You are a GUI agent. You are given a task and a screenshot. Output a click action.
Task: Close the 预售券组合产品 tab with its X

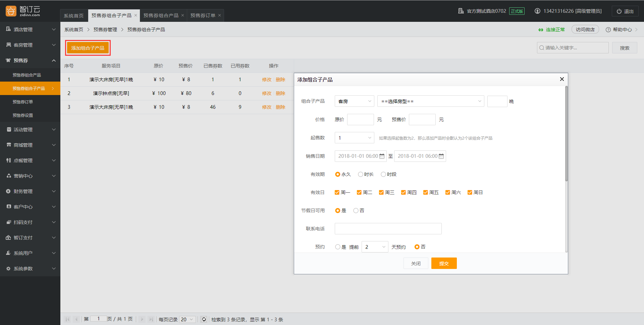pos(182,15)
